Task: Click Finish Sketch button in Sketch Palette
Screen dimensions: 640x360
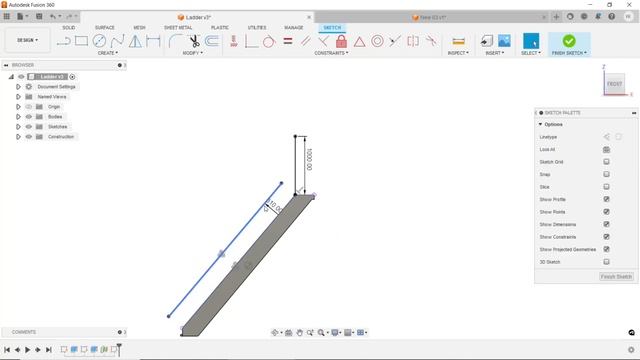Action: [616, 276]
